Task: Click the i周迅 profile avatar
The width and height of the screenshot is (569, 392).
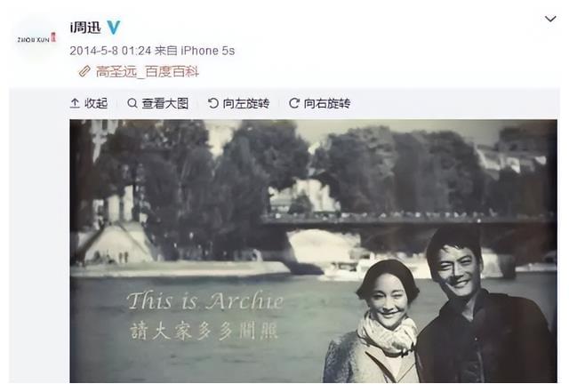Action: click(x=36, y=39)
